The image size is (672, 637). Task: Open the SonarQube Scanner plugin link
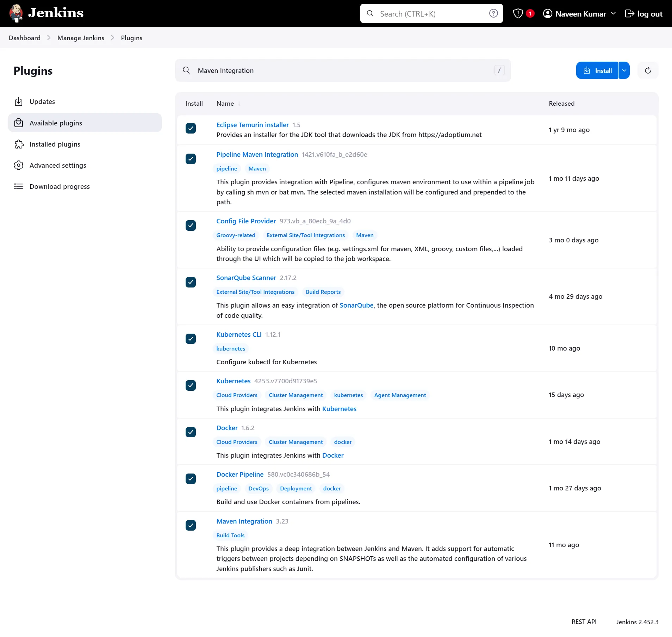(246, 278)
